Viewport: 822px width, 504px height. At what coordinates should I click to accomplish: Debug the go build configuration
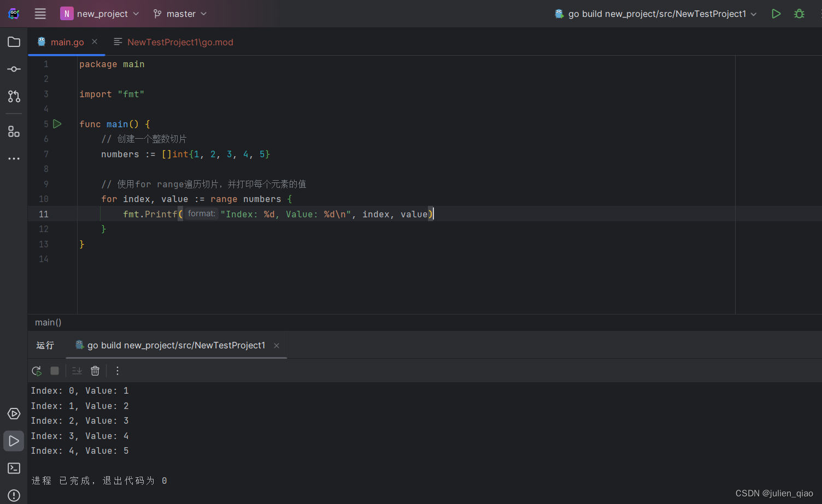[x=799, y=14]
